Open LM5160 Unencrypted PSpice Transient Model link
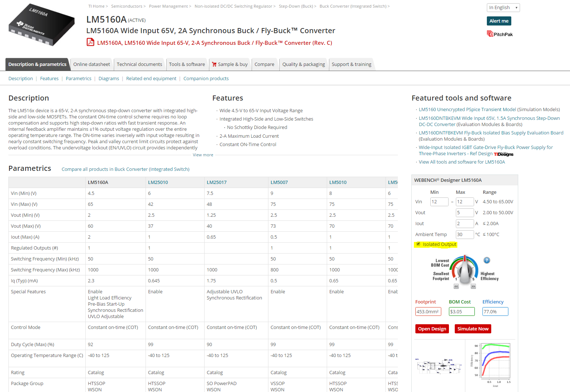The height and width of the screenshot is (392, 570). tap(467, 109)
